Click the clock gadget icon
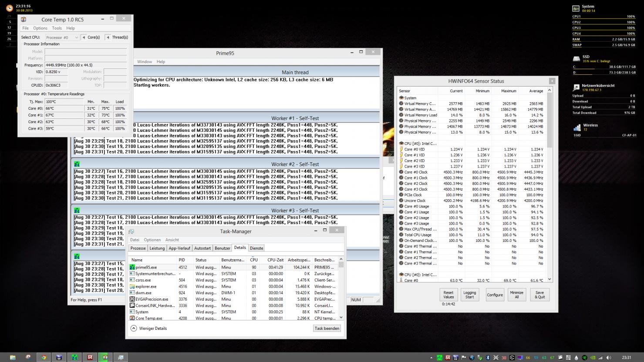This screenshot has width=644, height=362. tap(9, 8)
